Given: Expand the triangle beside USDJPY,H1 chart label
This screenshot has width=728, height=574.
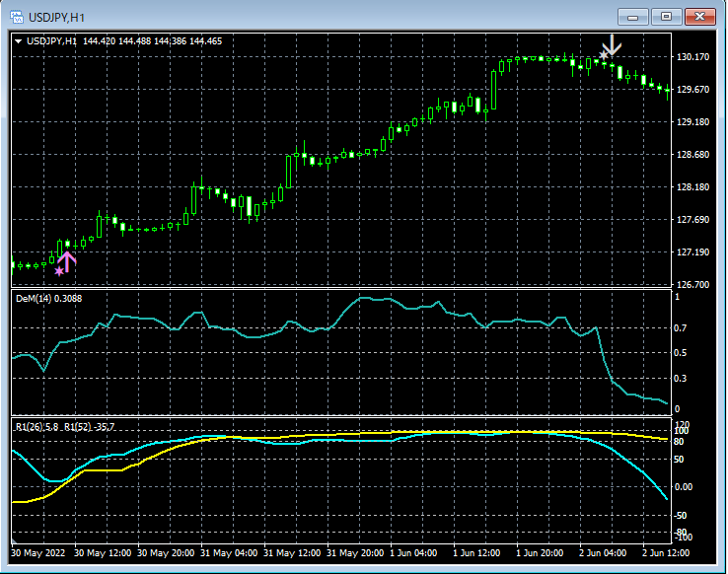Looking at the screenshot, I should (x=19, y=41).
